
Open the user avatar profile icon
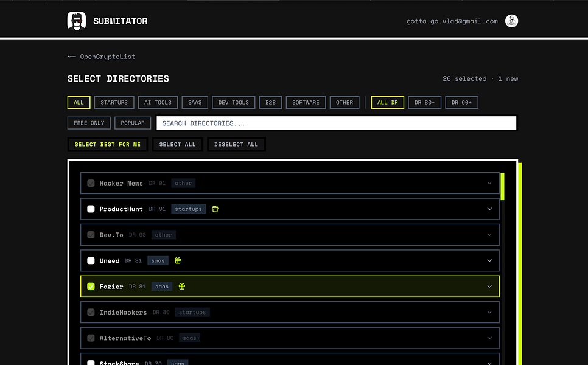[x=511, y=21]
